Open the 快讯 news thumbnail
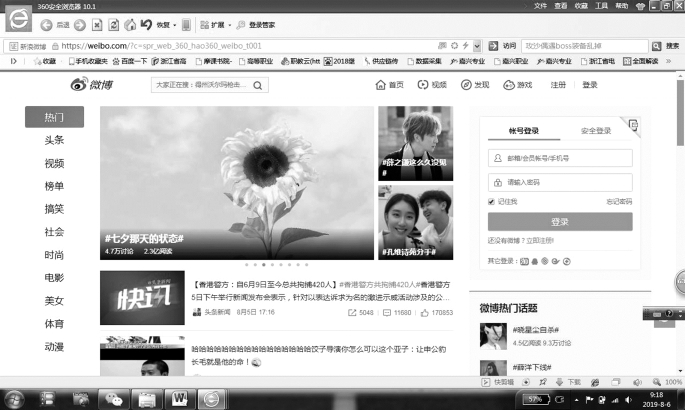 click(x=142, y=298)
